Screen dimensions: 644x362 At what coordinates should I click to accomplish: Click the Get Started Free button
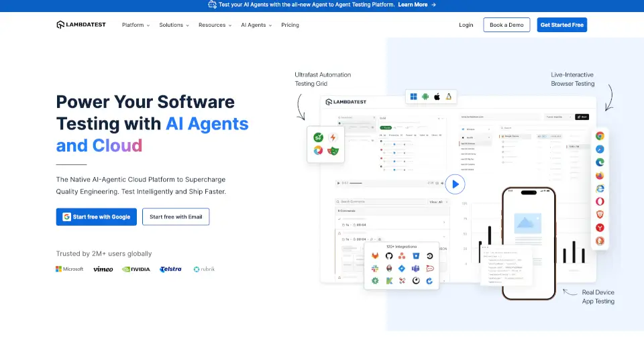[562, 25]
